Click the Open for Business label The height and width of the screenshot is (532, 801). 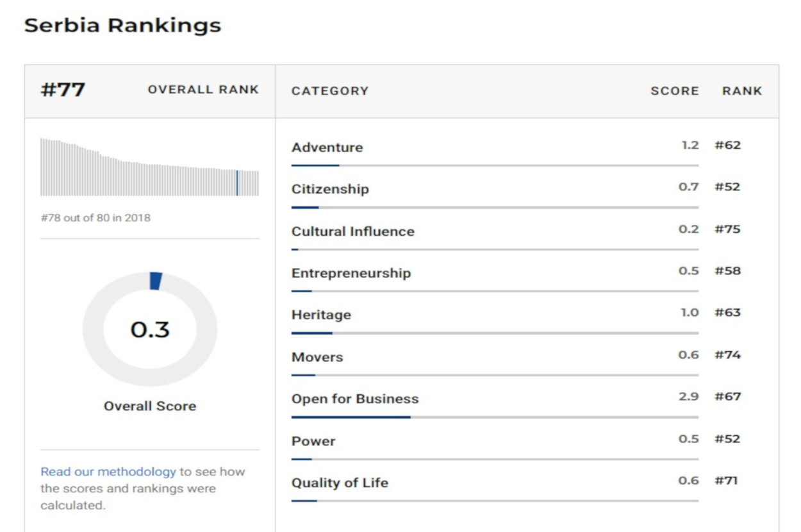(354, 399)
